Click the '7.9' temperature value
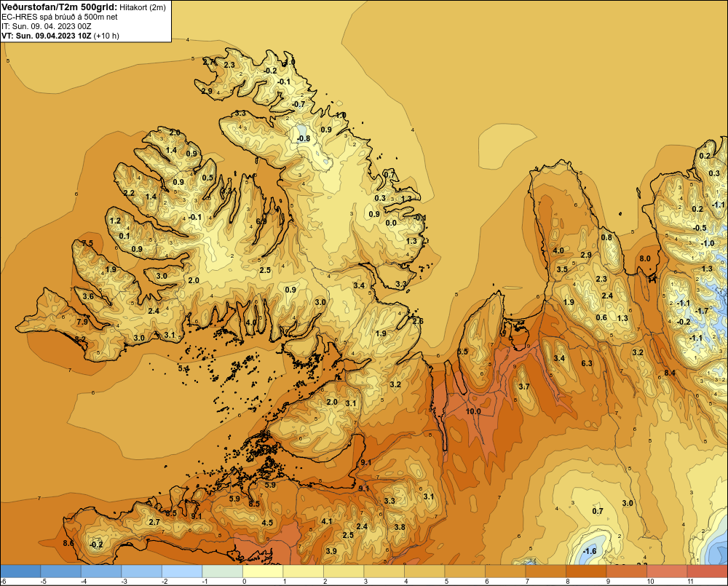 coord(82,322)
